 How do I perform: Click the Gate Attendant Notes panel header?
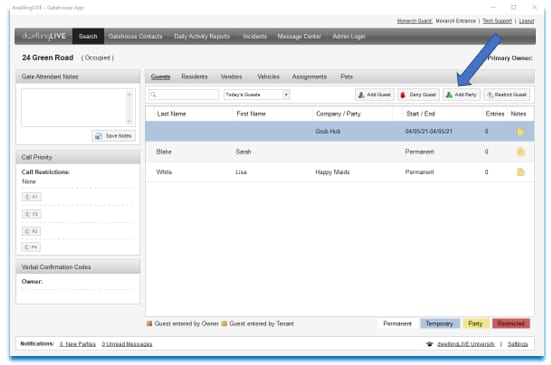(78, 77)
